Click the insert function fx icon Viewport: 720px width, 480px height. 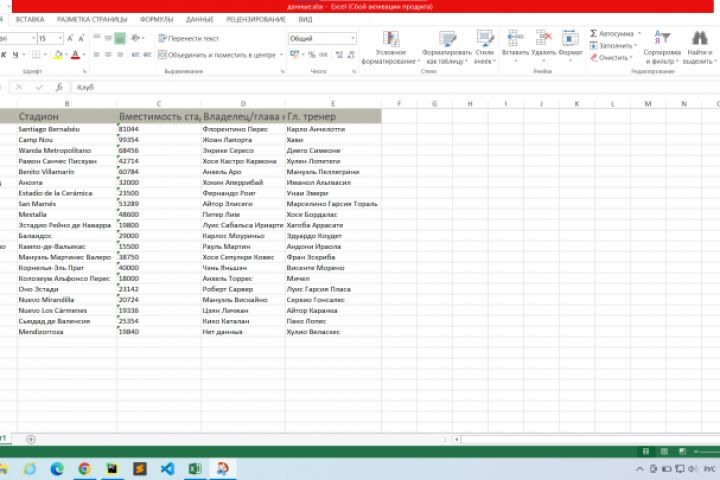coord(59,87)
